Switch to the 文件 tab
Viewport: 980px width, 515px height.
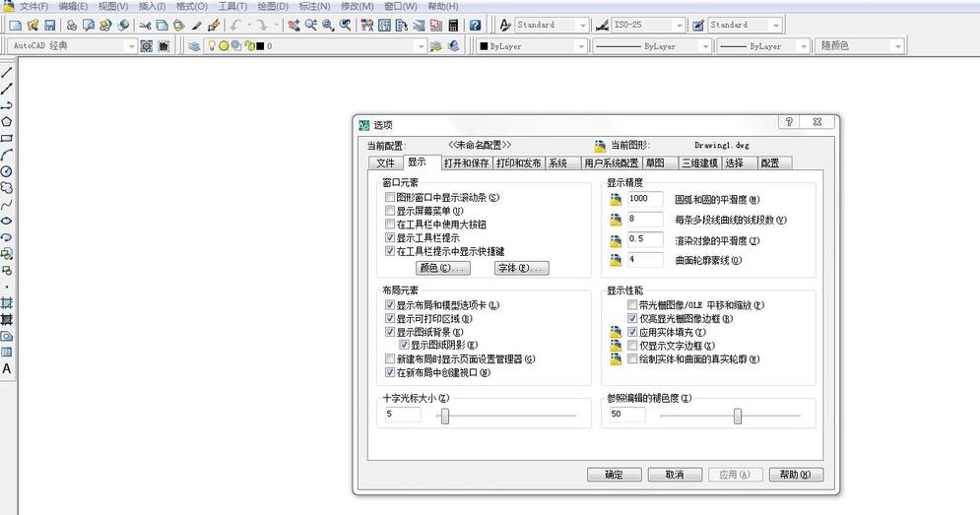coord(386,163)
